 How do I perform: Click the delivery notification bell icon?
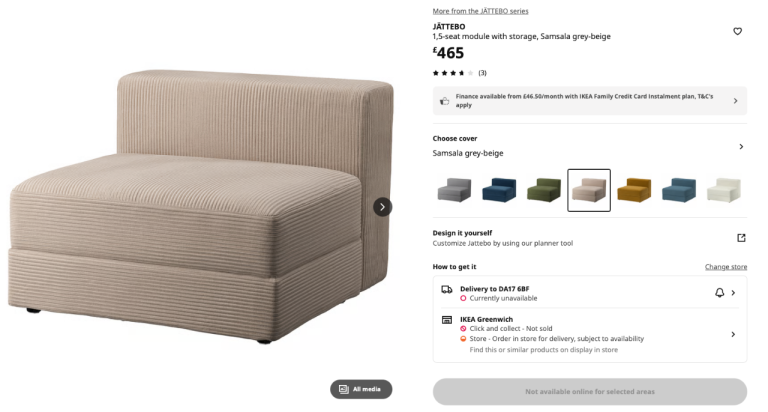[719, 293]
